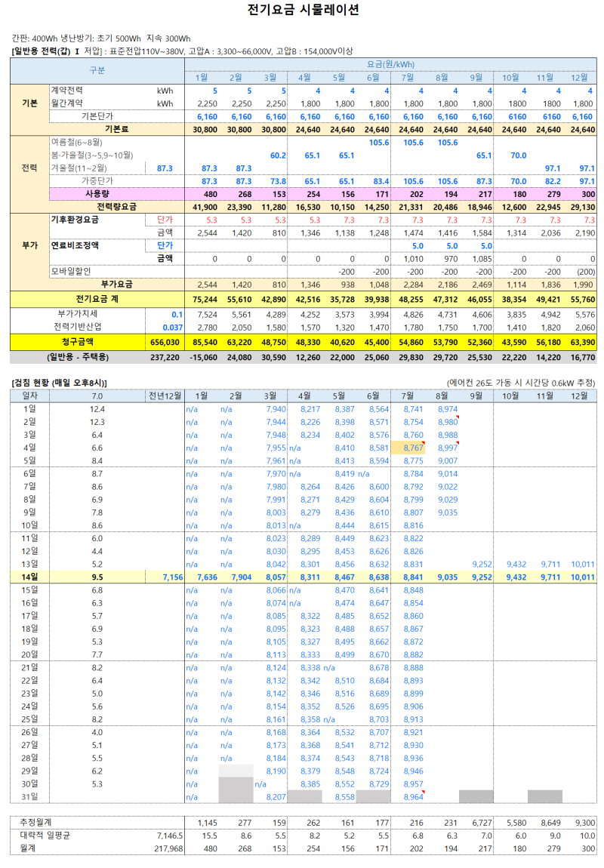Open the comment marker on cell 8,767
The image size is (604, 868).
(424, 442)
